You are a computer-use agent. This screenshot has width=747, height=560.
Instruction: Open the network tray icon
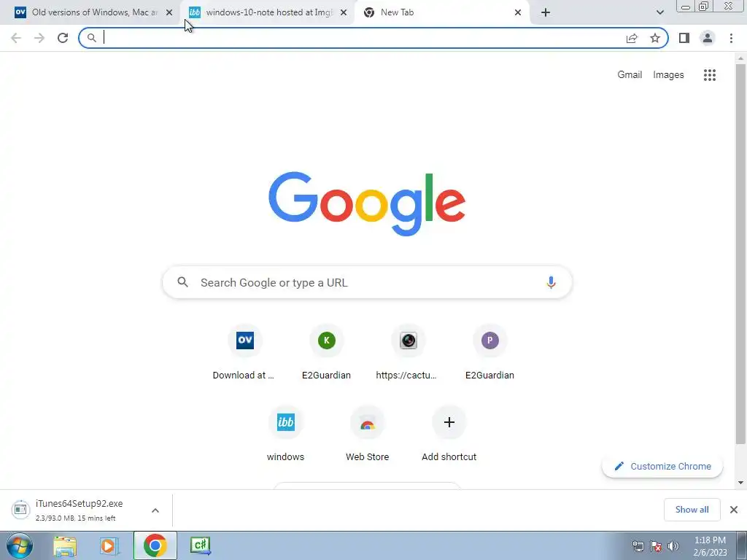(638, 547)
